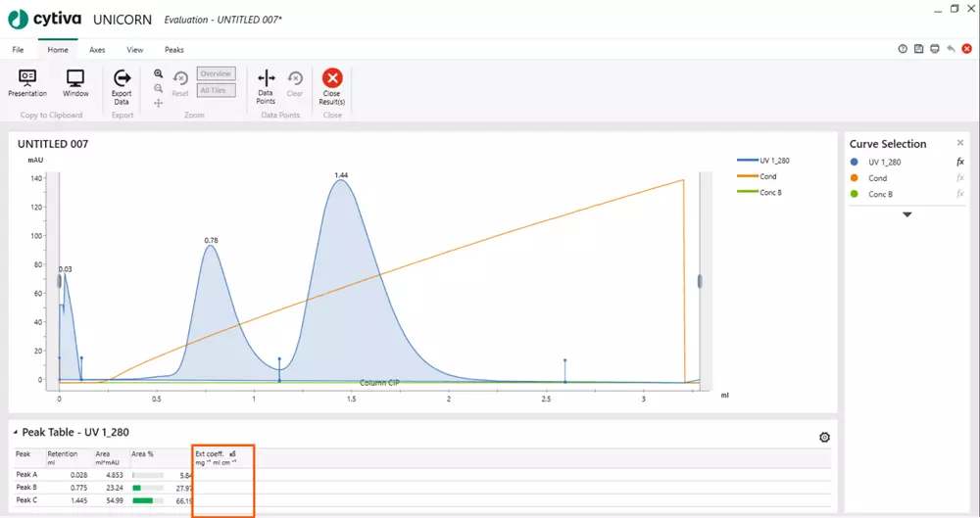Toggle Cond curve orange dot

pos(855,178)
